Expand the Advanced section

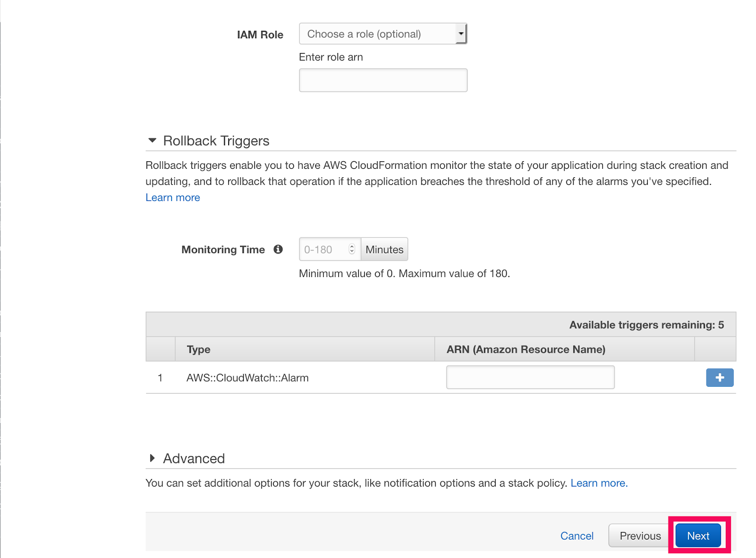coord(152,458)
